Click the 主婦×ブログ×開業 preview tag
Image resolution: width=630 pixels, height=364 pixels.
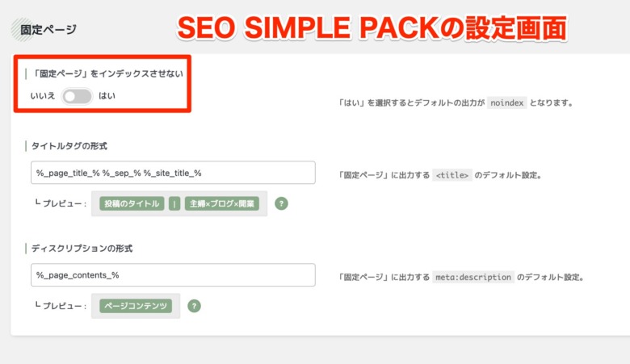coord(222,203)
